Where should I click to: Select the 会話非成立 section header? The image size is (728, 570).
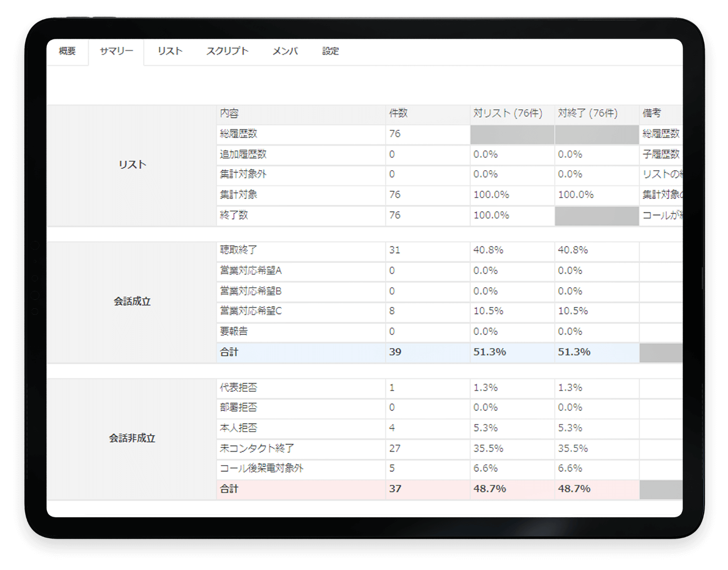click(132, 439)
